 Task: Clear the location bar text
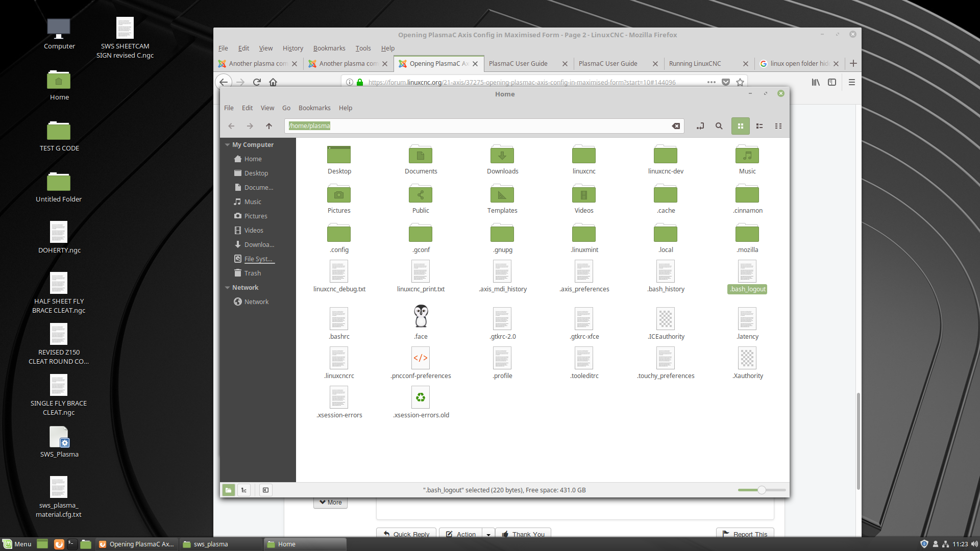point(676,126)
